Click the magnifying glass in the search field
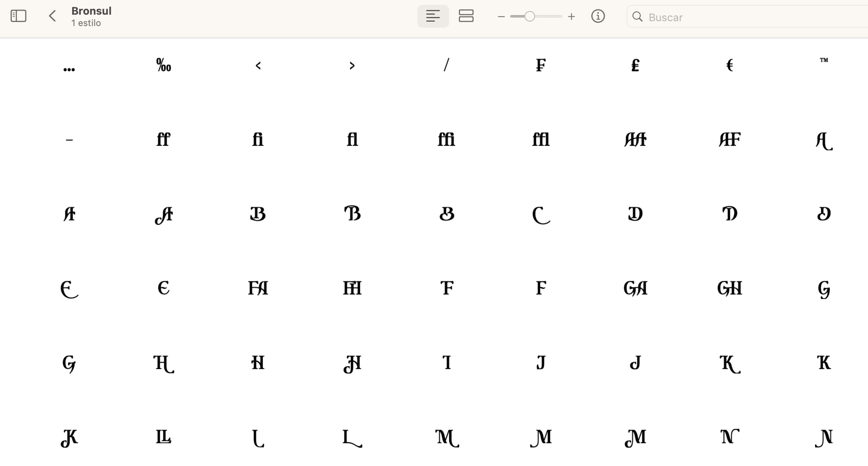Viewport: 868px width, 466px height. tap(638, 17)
